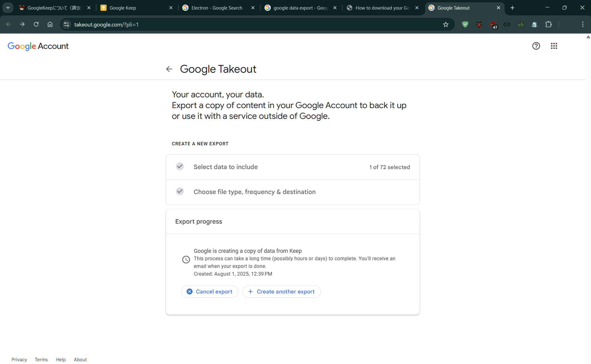Viewport: 591px width, 364px height.
Task: Expand Choose file type, frequency & destination
Action: point(293,192)
